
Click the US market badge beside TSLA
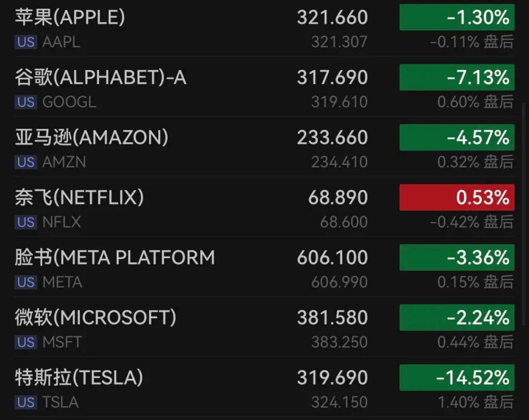click(x=25, y=402)
